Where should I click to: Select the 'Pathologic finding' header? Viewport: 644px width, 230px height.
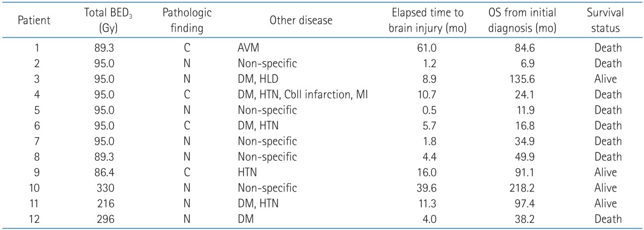click(x=188, y=20)
